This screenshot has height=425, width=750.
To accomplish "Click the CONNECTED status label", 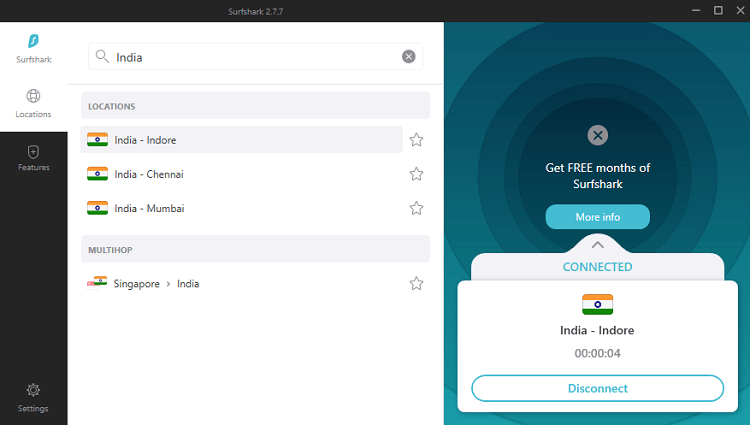I will point(597,267).
